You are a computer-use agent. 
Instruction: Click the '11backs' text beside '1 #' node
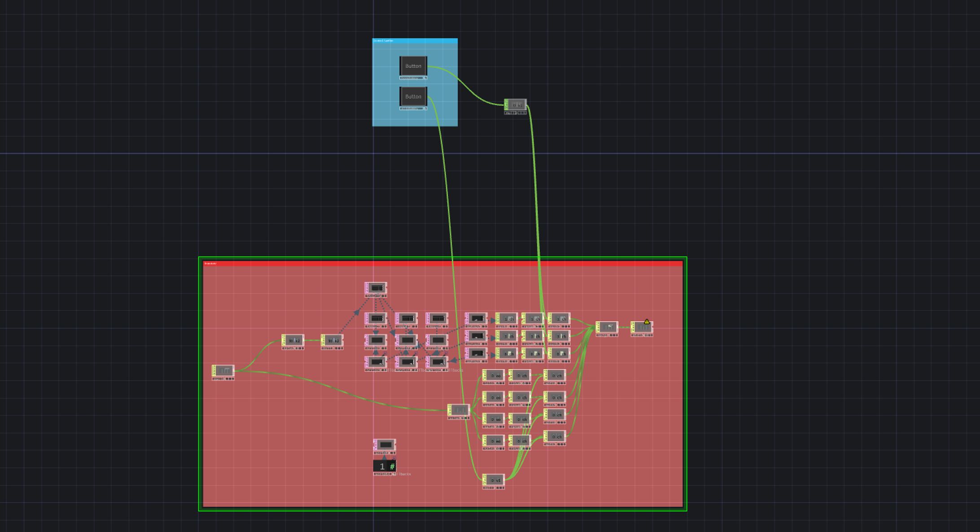coord(405,474)
